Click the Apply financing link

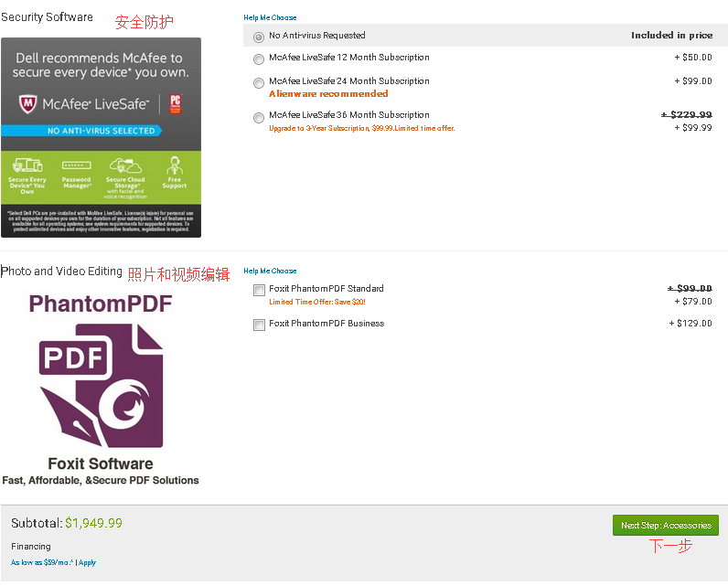click(87, 562)
